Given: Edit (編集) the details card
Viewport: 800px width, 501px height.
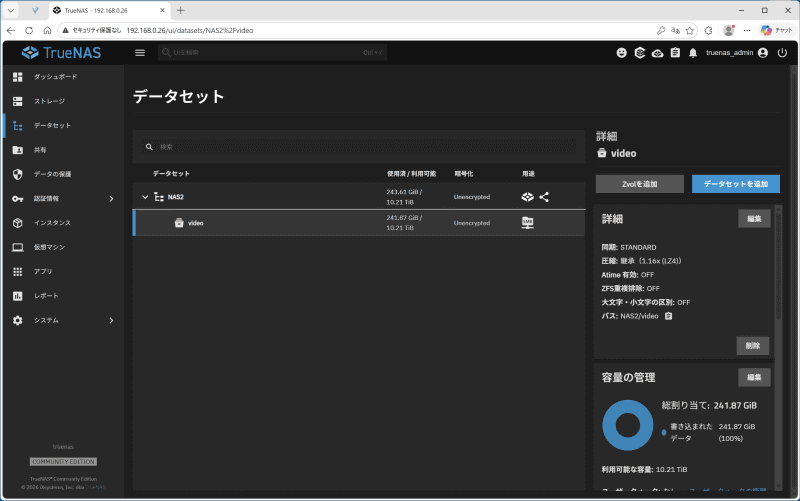Looking at the screenshot, I should point(754,219).
